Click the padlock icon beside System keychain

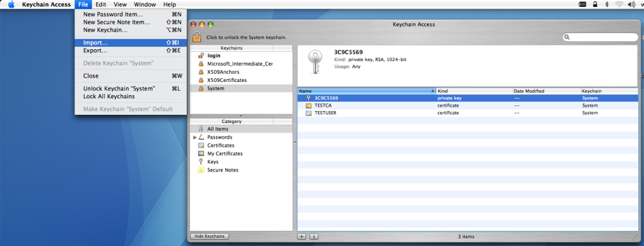[201, 88]
